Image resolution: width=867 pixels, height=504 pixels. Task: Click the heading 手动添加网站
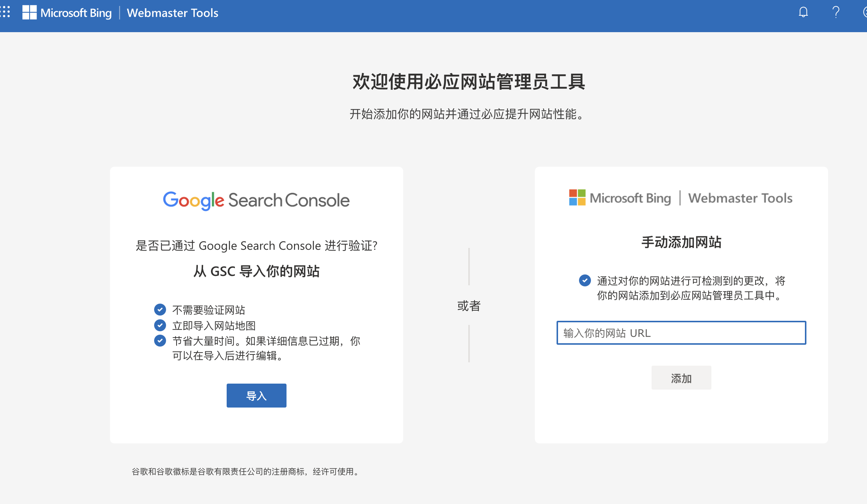tap(681, 242)
